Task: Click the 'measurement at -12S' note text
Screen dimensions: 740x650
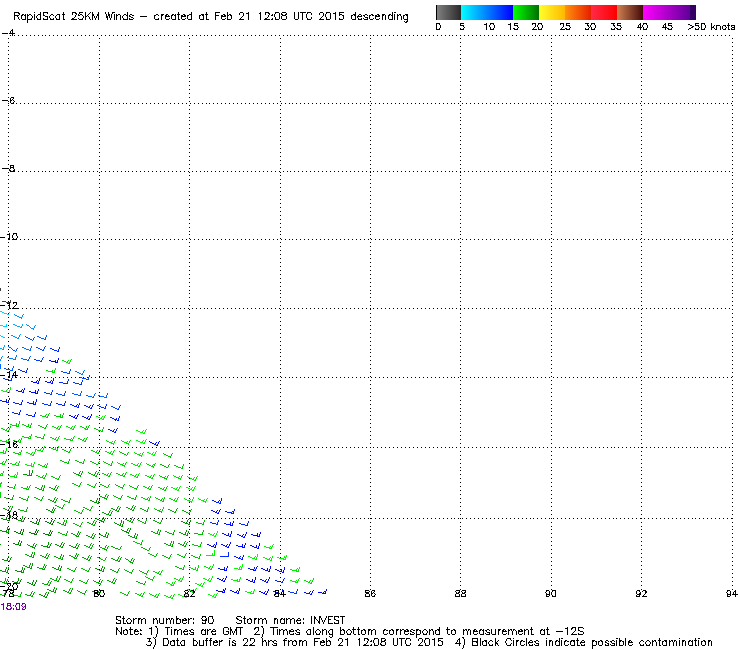Action: coord(523,631)
